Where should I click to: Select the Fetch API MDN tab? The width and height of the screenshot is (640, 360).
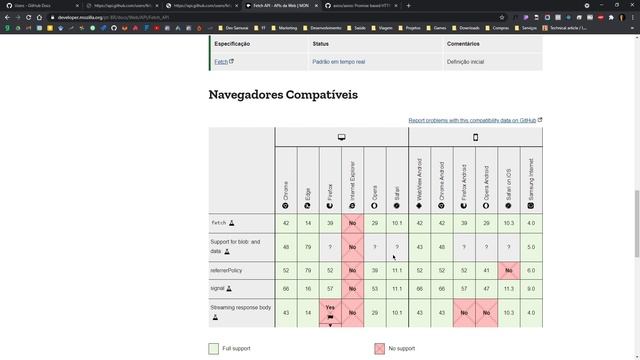[282, 6]
